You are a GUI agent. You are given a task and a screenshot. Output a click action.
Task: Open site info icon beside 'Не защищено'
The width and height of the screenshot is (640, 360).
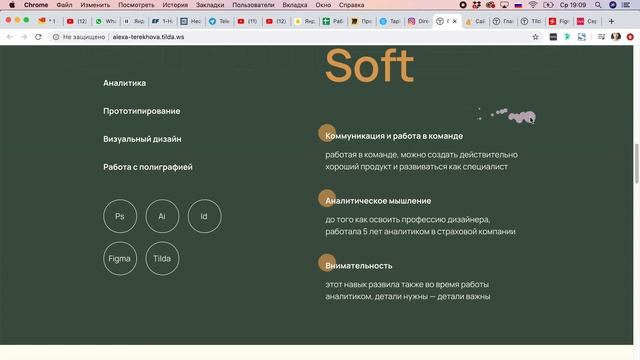coord(56,37)
